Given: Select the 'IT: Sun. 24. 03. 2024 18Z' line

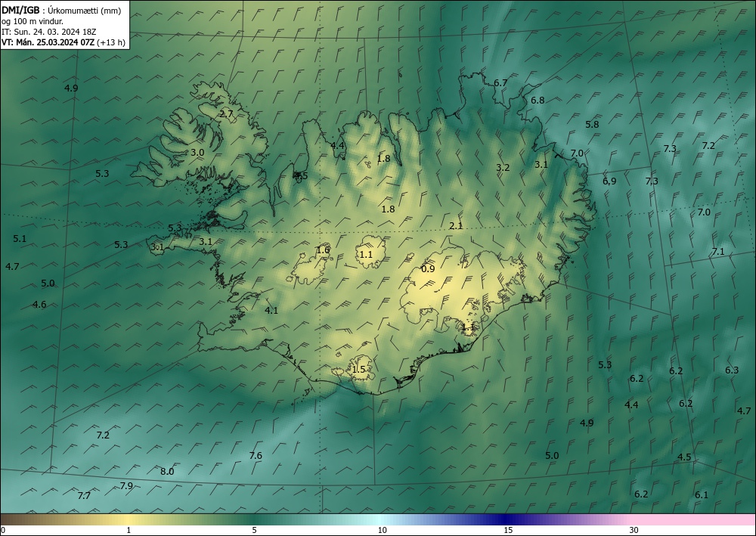Looking at the screenshot, I should (x=48, y=32).
